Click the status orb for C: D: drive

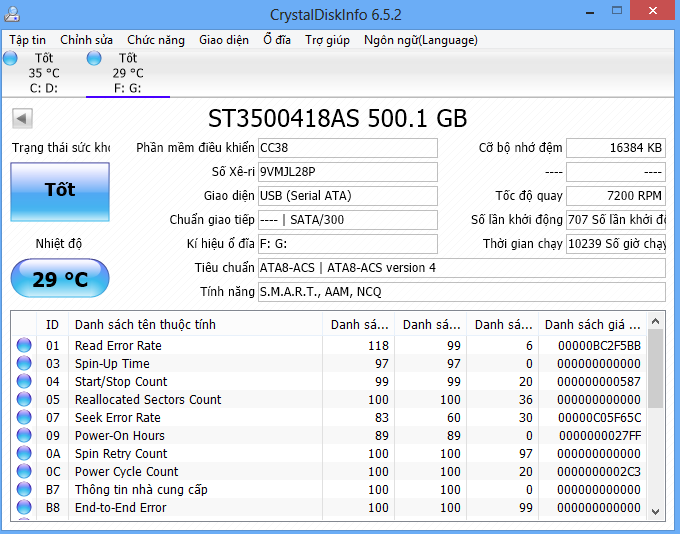[x=11, y=59]
